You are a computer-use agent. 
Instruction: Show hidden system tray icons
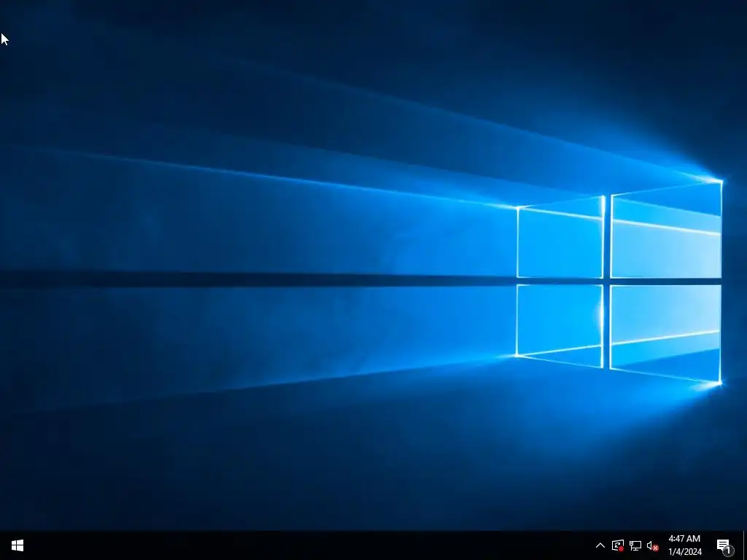tap(600, 545)
